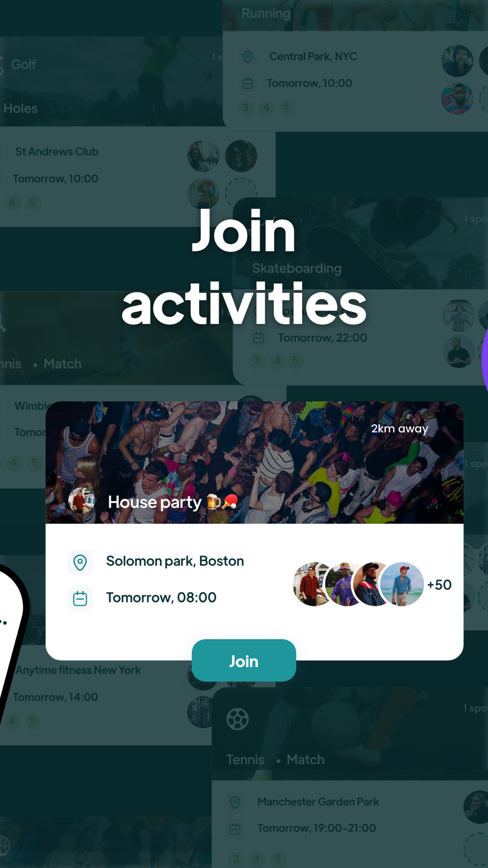Click calendar icon beside Tomorrow, 22:00
The height and width of the screenshot is (868, 488).
pyautogui.click(x=259, y=337)
